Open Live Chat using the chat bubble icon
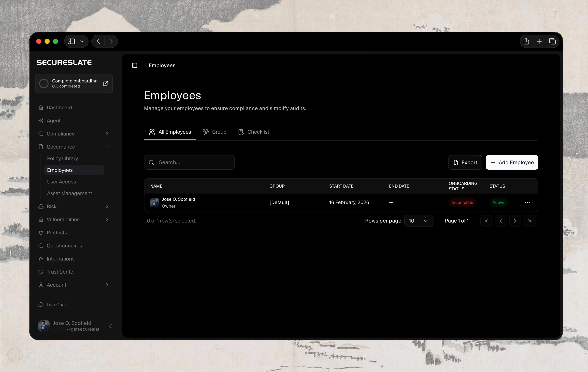Viewport: 588px width, 372px height. click(41, 304)
